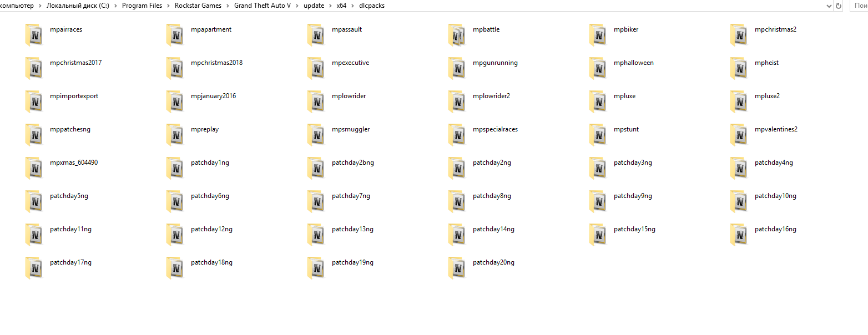
Task: Go to Program Files in address bar
Action: [x=142, y=6]
